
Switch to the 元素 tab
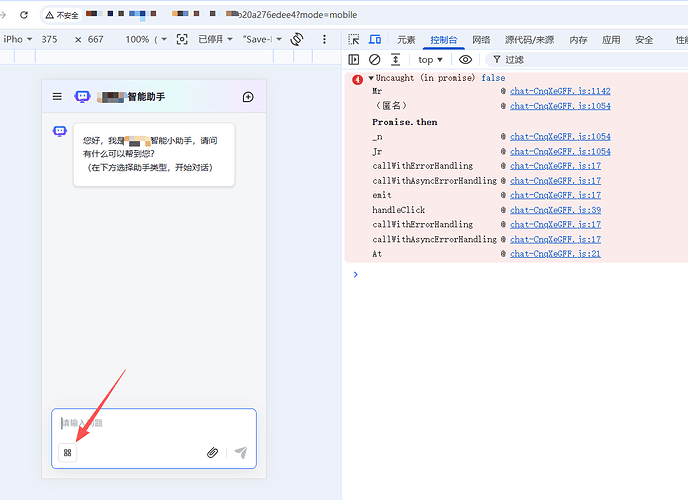[406, 40]
